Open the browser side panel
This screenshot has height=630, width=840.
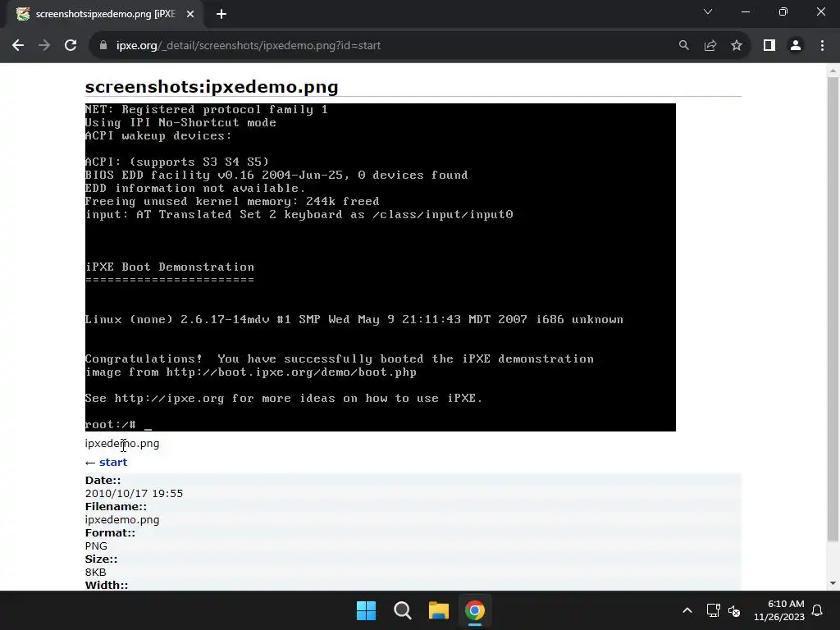769,46
